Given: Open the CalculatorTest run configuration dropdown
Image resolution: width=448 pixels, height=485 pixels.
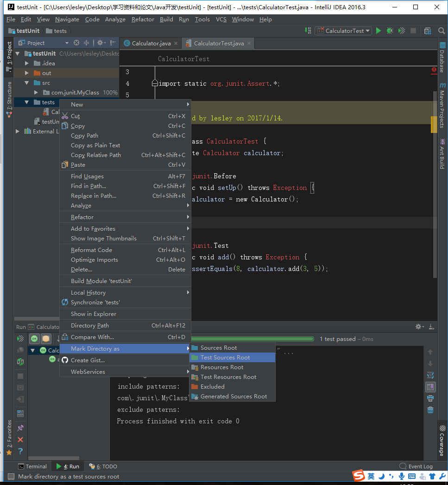Looking at the screenshot, I should click(x=343, y=31).
